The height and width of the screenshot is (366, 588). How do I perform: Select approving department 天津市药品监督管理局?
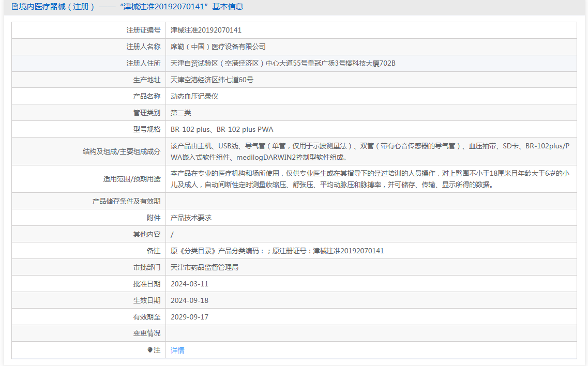coord(204,267)
